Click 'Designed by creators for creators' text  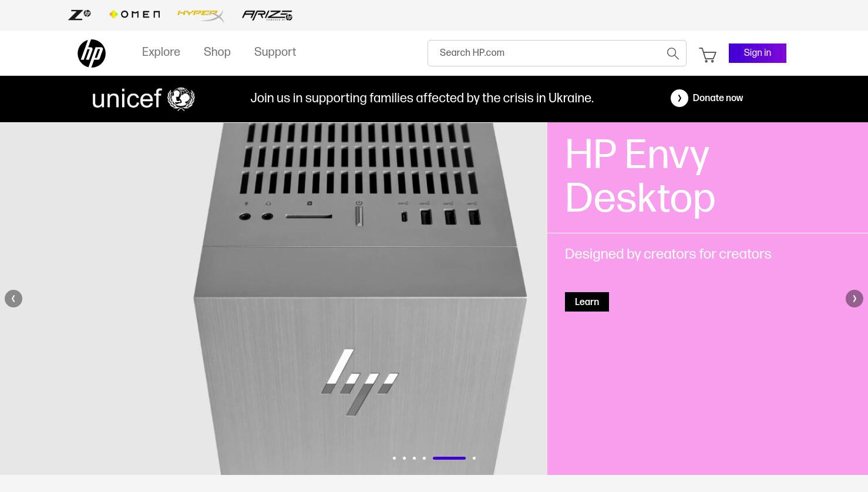[x=668, y=254]
